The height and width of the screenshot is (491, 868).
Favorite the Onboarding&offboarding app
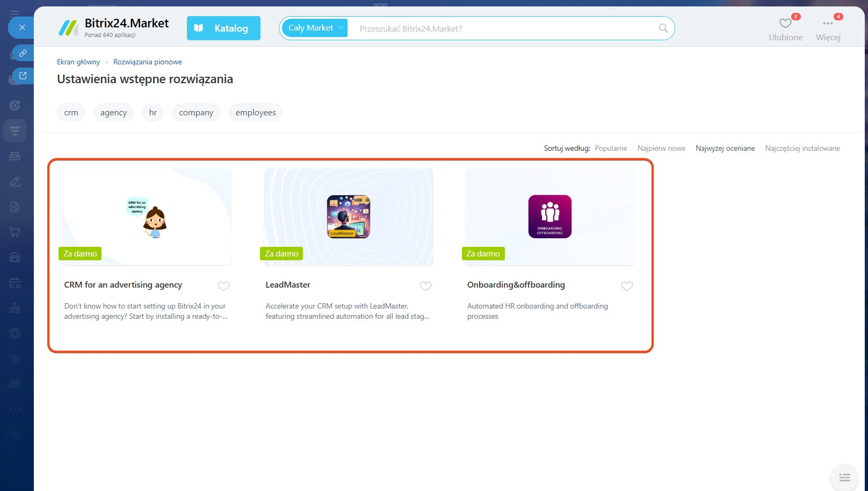click(x=627, y=286)
